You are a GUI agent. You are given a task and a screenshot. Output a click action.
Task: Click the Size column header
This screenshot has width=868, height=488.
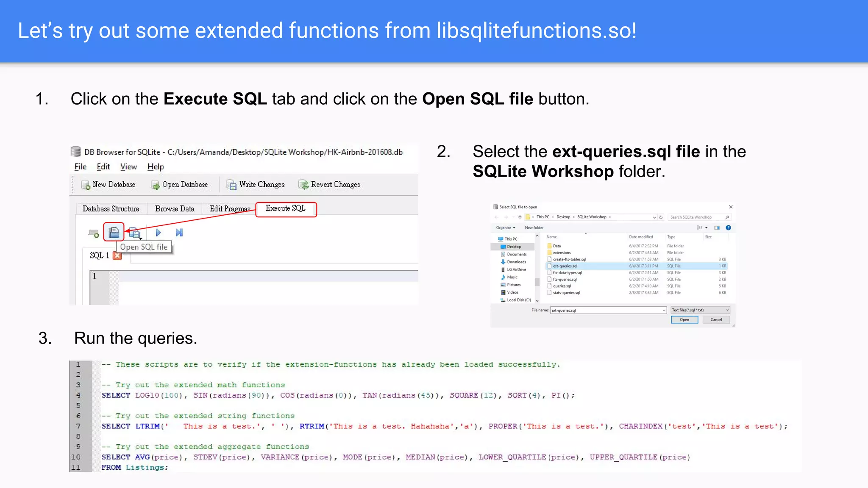click(x=708, y=237)
